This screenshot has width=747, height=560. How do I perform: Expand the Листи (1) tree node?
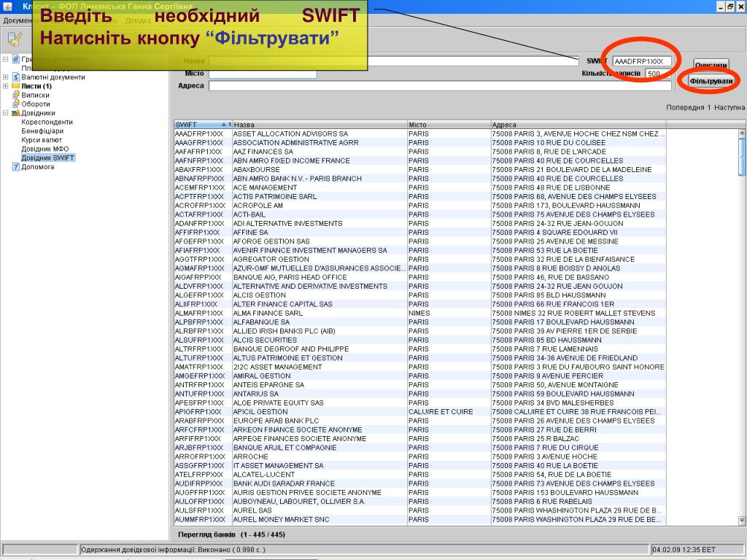coord(5,86)
